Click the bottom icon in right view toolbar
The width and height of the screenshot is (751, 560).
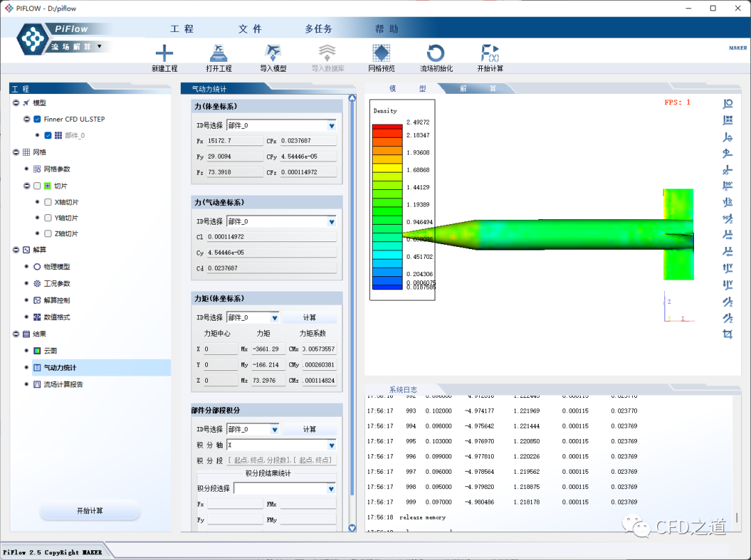[727, 335]
